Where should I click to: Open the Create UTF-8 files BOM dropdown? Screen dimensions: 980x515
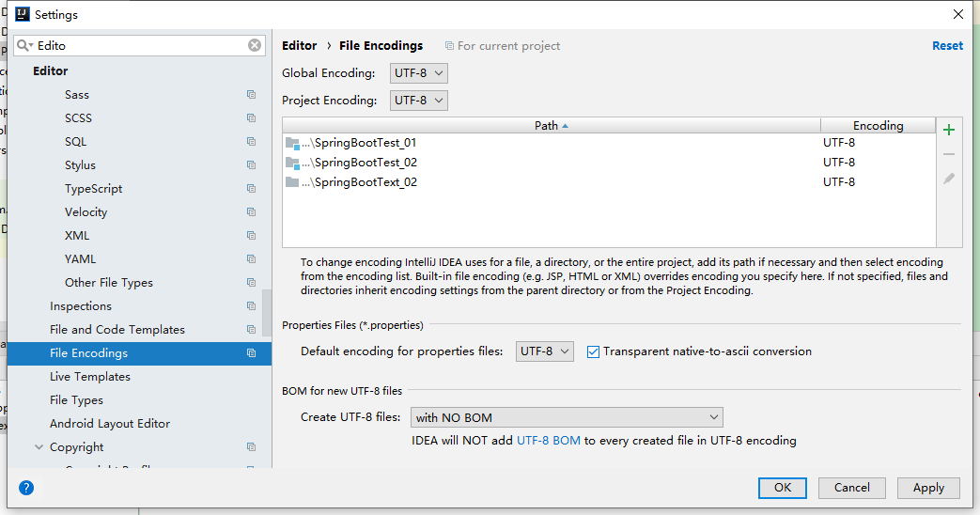click(567, 417)
